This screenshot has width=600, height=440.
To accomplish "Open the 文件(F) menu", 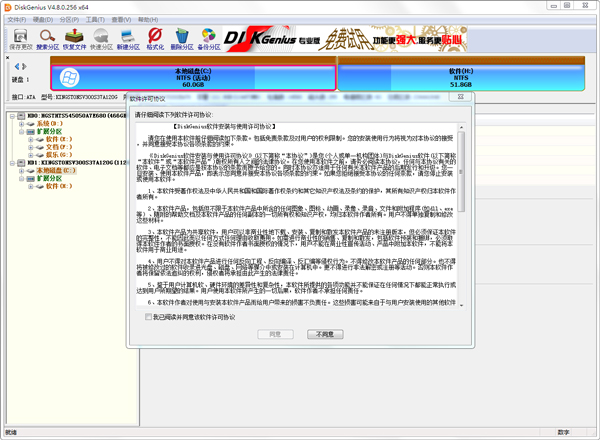I will [x=17, y=19].
